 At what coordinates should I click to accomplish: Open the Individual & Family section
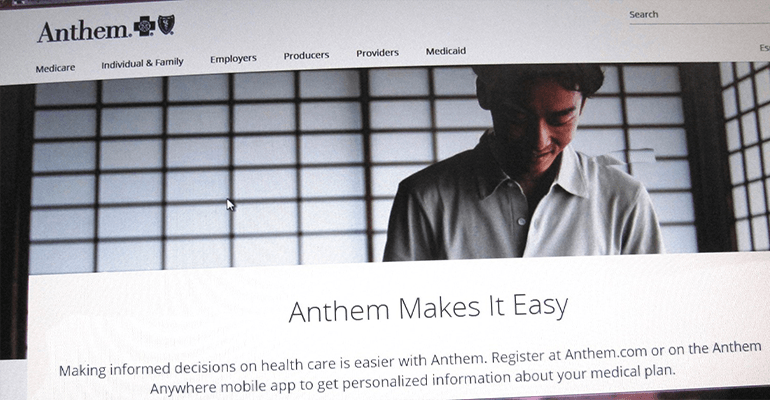point(142,63)
